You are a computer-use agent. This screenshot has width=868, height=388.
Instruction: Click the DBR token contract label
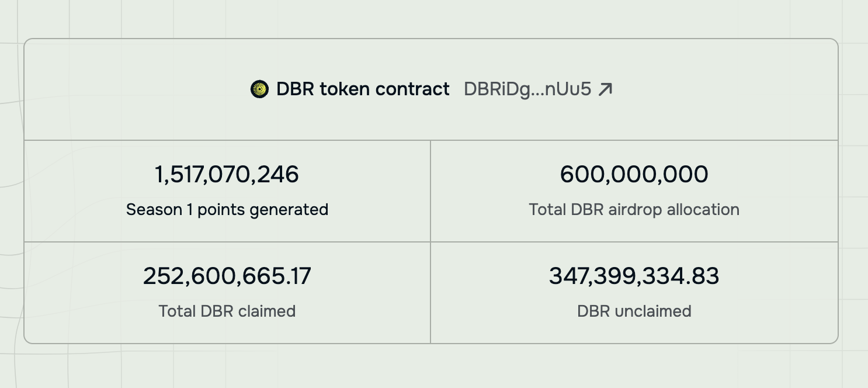point(363,89)
